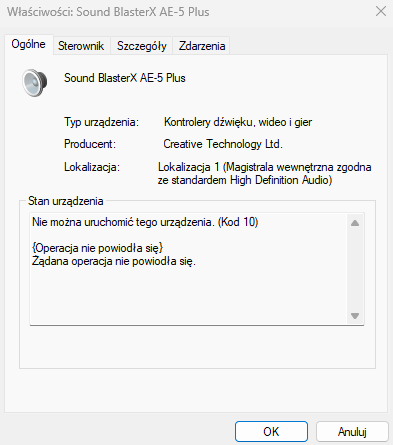
Task: Click the 'Żądana operacja nie powiodła się' text
Action: pyautogui.click(x=114, y=261)
